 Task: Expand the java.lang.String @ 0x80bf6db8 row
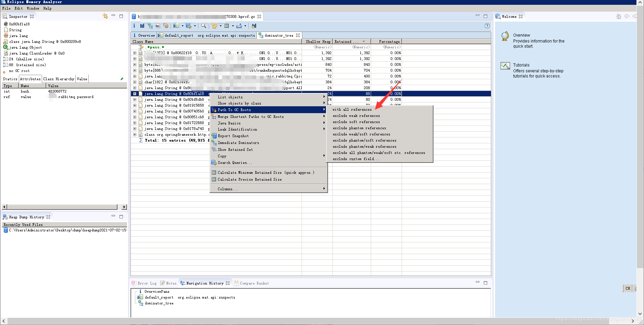[x=135, y=99]
